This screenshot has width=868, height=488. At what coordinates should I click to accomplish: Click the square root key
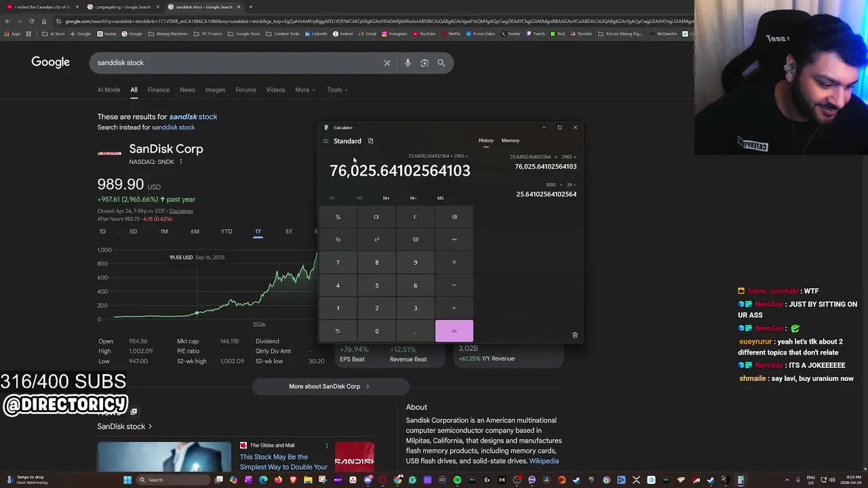[x=415, y=239]
